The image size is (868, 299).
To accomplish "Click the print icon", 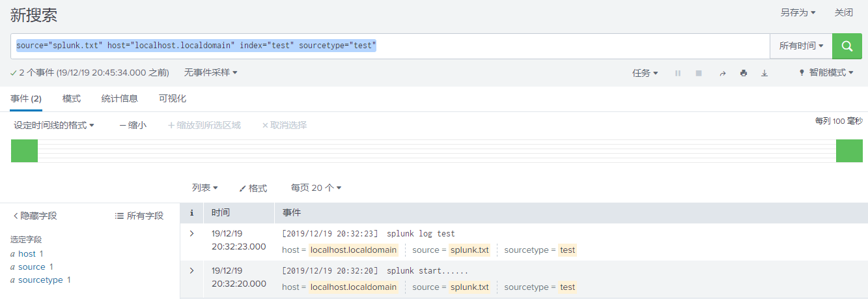I will click(743, 73).
